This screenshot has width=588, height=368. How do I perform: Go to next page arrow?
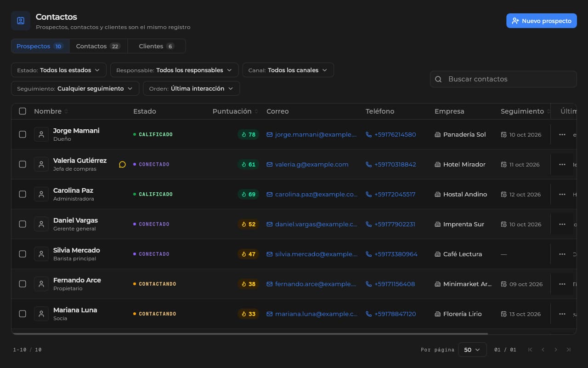(x=556, y=350)
